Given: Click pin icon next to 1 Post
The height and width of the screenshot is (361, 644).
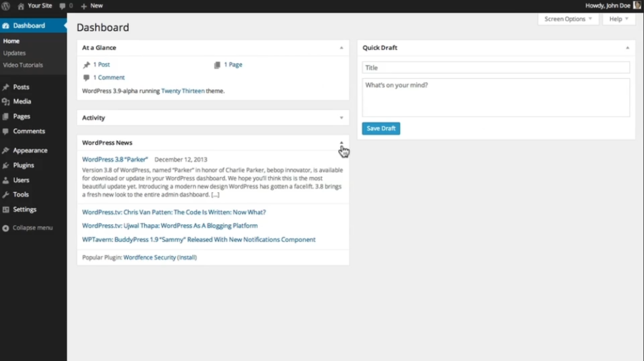Looking at the screenshot, I should point(86,65).
